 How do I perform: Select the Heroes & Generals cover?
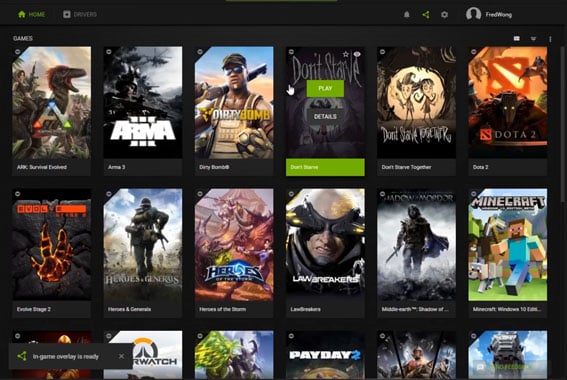(143, 245)
